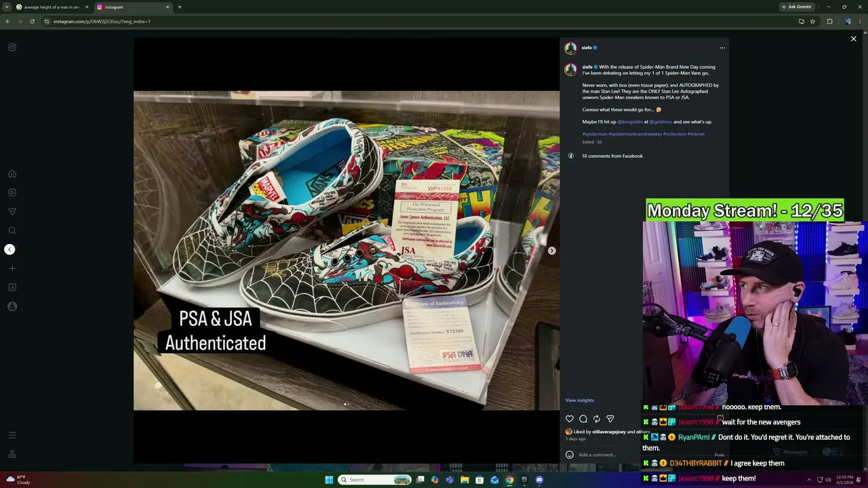
Task: Open the #spiderman hashtag
Action: (x=595, y=134)
